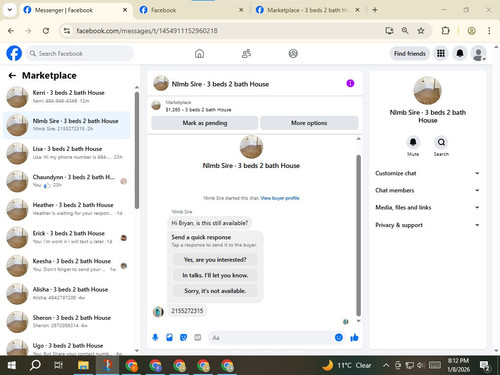Screen dimensions: 500x375
Task: Send a thumbs-up like
Action: pyautogui.click(x=354, y=338)
